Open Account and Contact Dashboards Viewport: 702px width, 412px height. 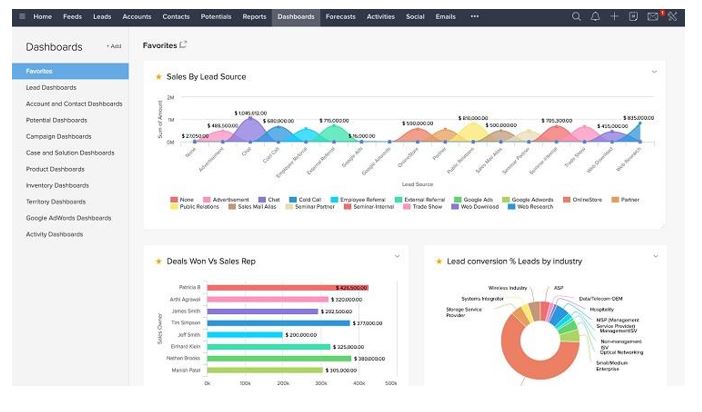(74, 104)
